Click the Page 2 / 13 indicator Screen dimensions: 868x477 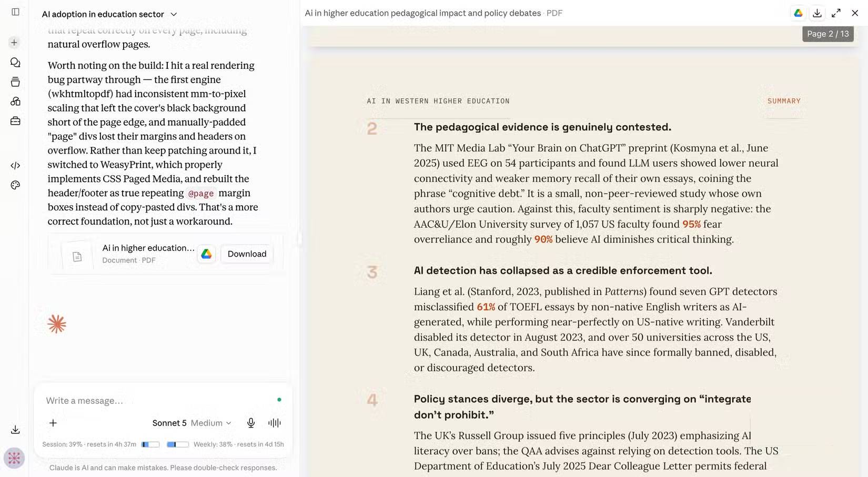point(828,34)
